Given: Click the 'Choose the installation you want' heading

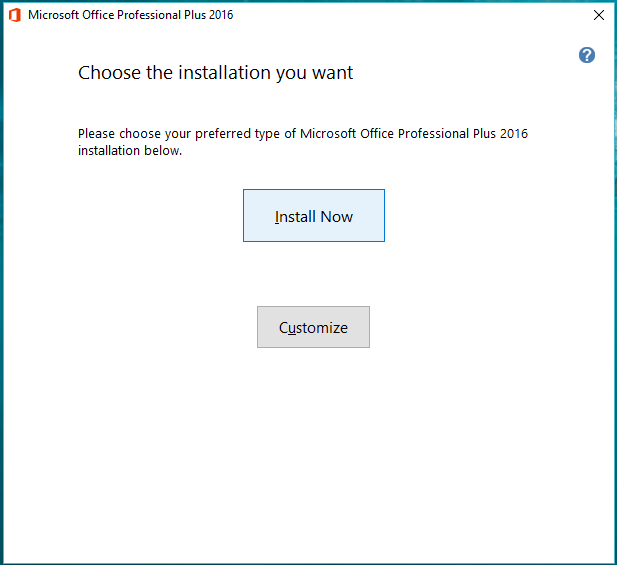Looking at the screenshot, I should pyautogui.click(x=215, y=73).
